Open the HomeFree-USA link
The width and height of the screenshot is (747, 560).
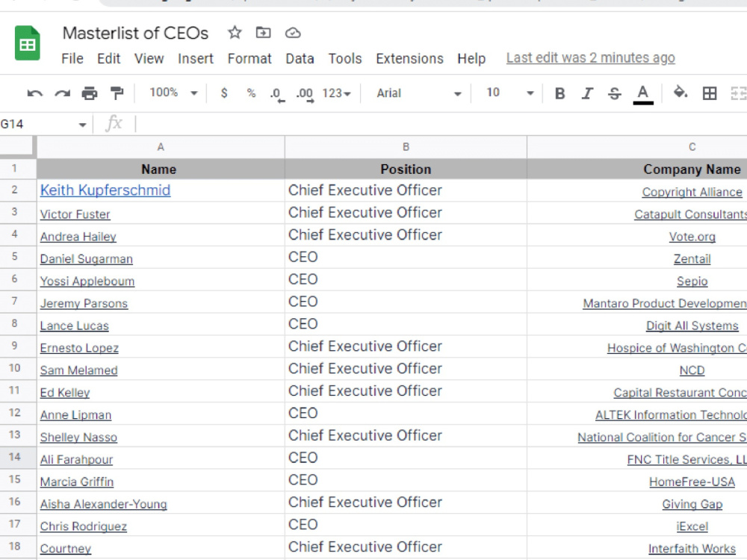coord(692,482)
